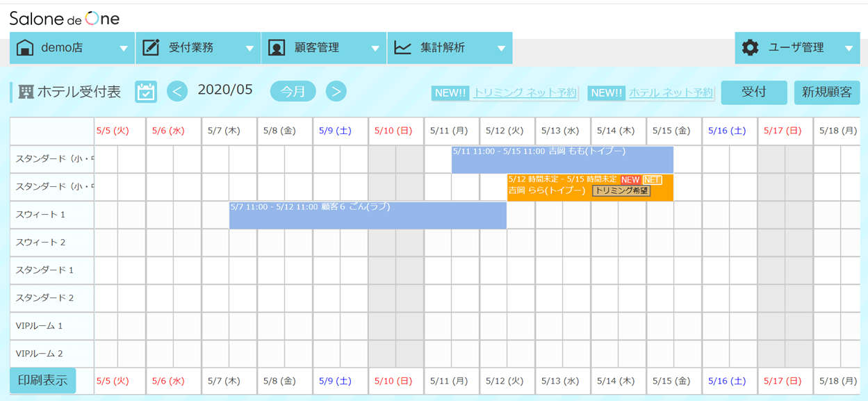Go to next month arrow
The height and width of the screenshot is (401, 868).
tap(336, 91)
